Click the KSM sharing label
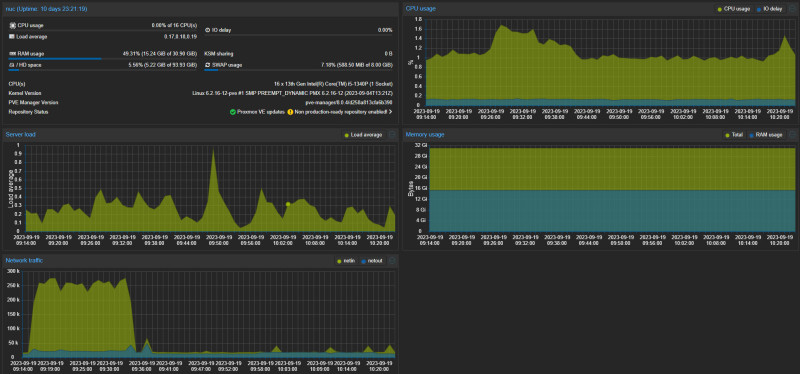 [219, 54]
